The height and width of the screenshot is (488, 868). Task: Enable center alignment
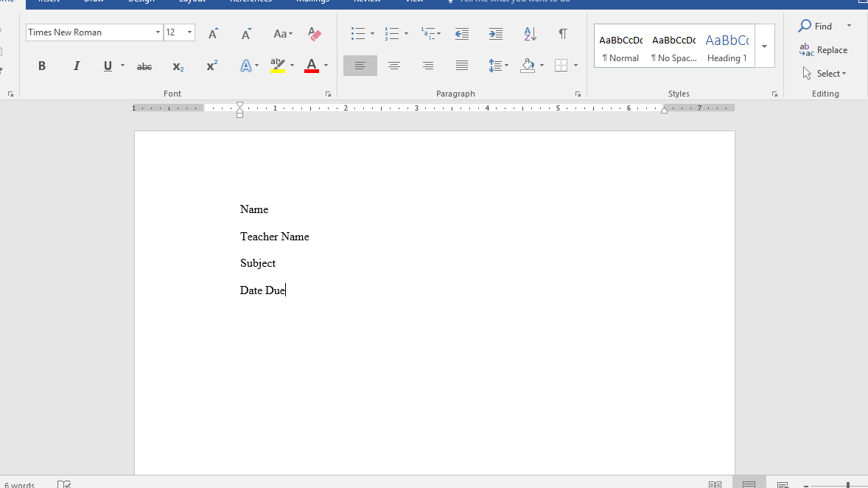pos(393,66)
